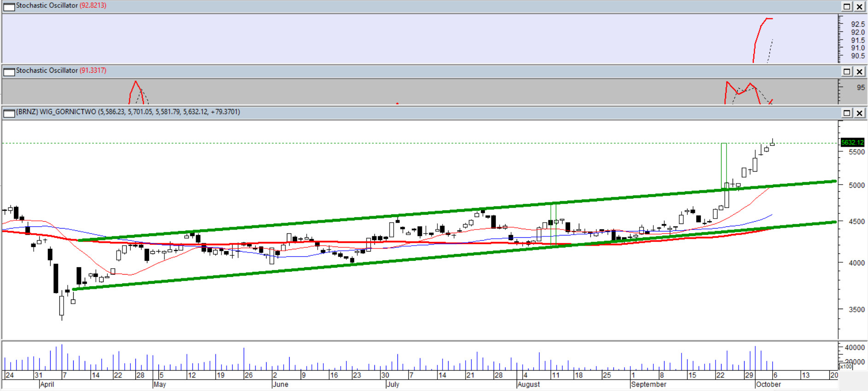Maximize the WIG_GORNICTWO price panel
868x391 pixels.
tap(847, 113)
